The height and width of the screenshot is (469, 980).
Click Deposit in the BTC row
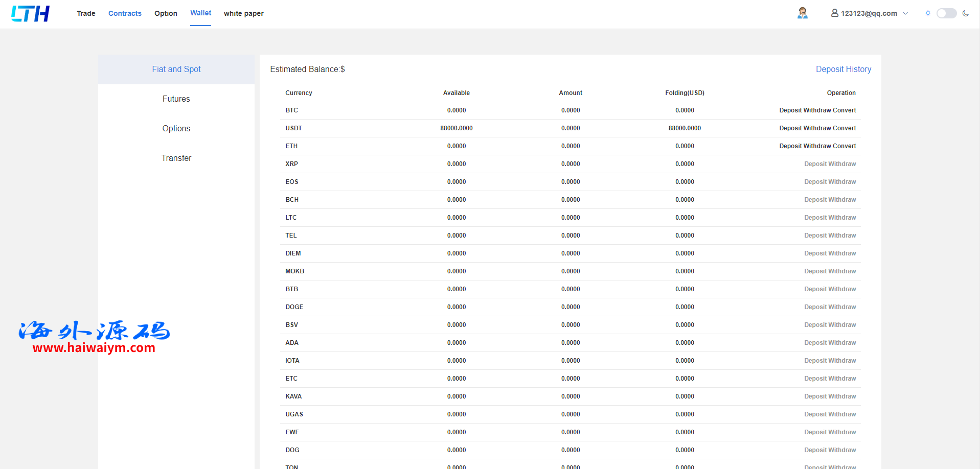790,110
